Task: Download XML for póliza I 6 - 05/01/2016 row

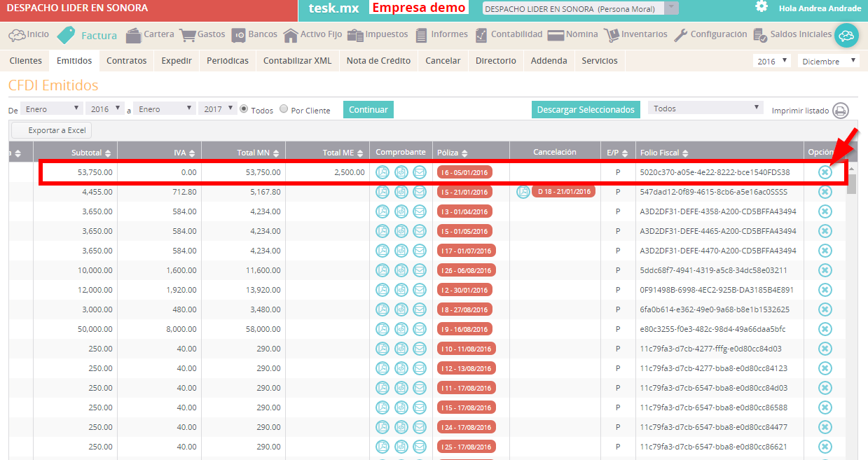Action: (401, 172)
